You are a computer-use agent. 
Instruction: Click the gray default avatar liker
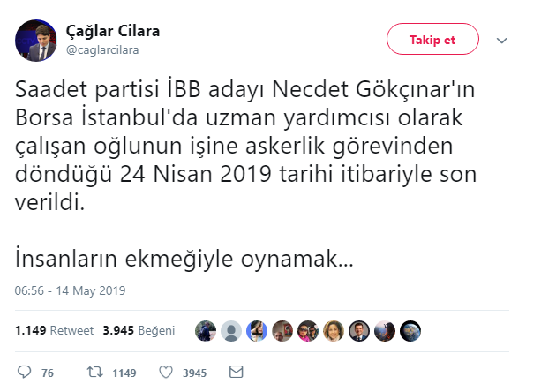point(231,331)
